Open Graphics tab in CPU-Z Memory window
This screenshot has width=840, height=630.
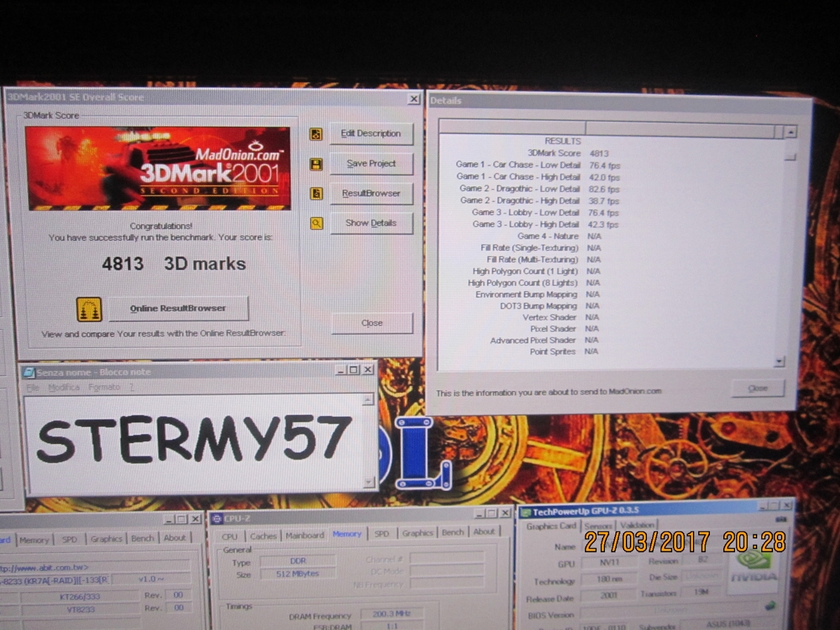418,533
